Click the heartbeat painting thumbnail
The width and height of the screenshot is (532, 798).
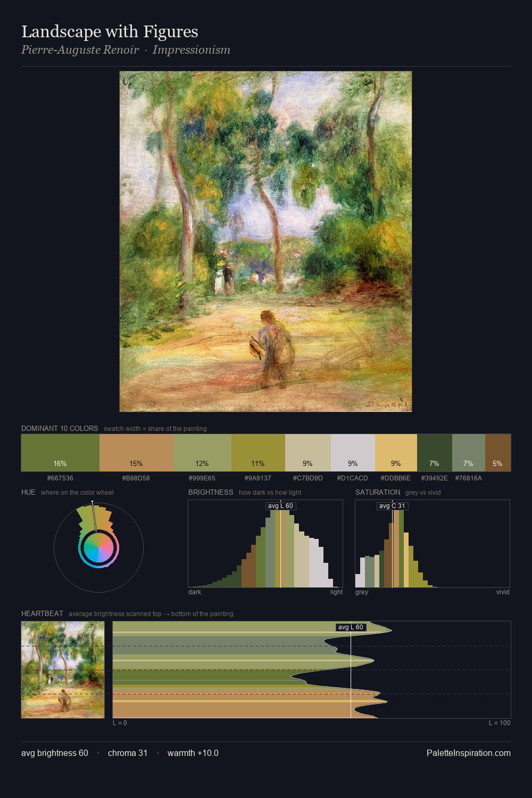pyautogui.click(x=63, y=670)
